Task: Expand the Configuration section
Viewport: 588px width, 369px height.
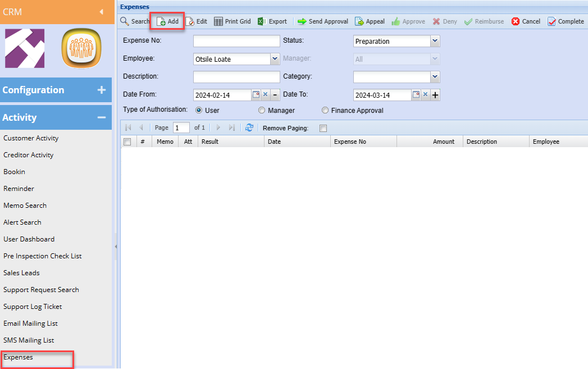Action: tap(101, 90)
